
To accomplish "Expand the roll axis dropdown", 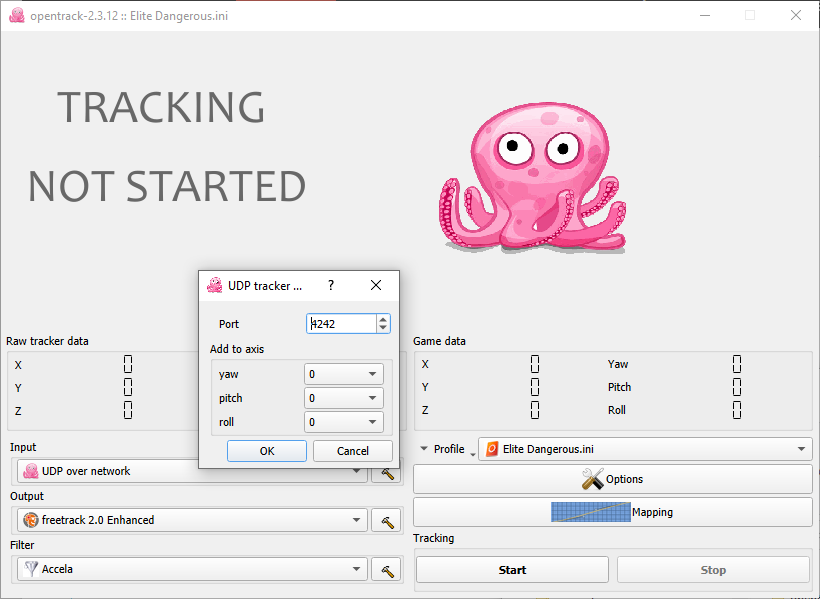I will click(x=344, y=422).
